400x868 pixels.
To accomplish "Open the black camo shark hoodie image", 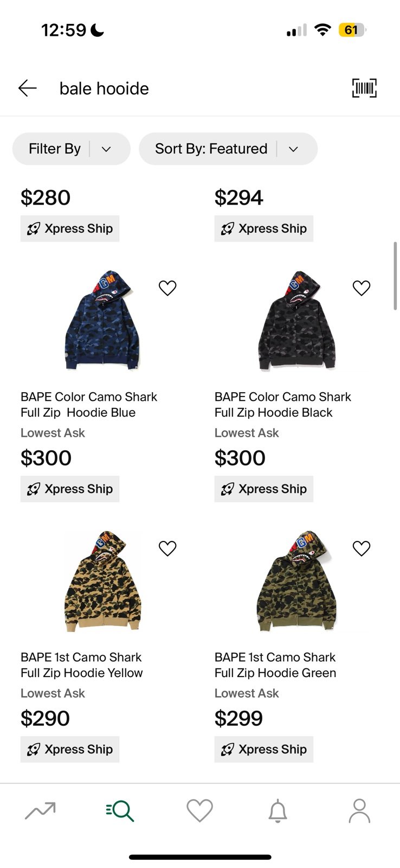I will coord(296,321).
